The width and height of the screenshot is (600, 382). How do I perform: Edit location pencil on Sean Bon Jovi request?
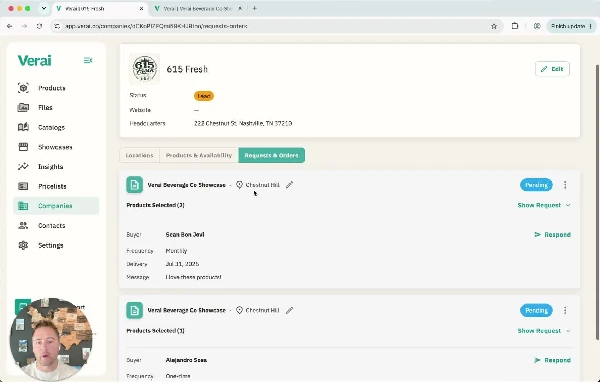point(290,185)
